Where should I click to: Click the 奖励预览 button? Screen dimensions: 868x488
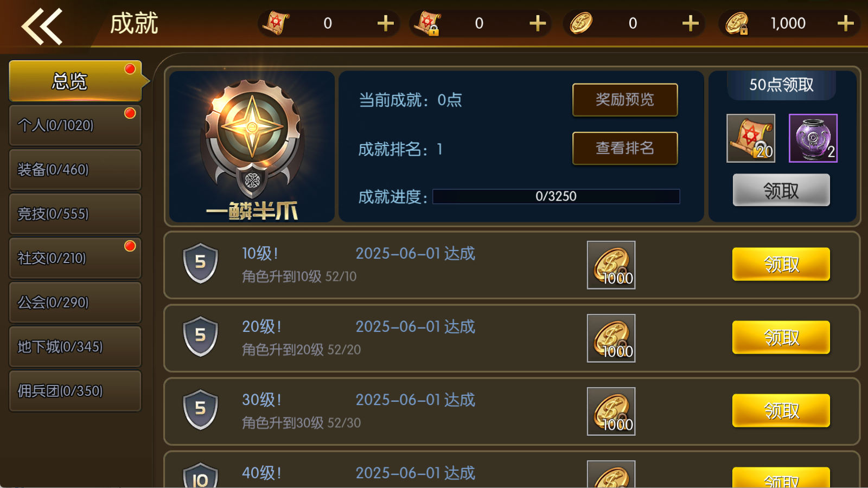click(625, 100)
